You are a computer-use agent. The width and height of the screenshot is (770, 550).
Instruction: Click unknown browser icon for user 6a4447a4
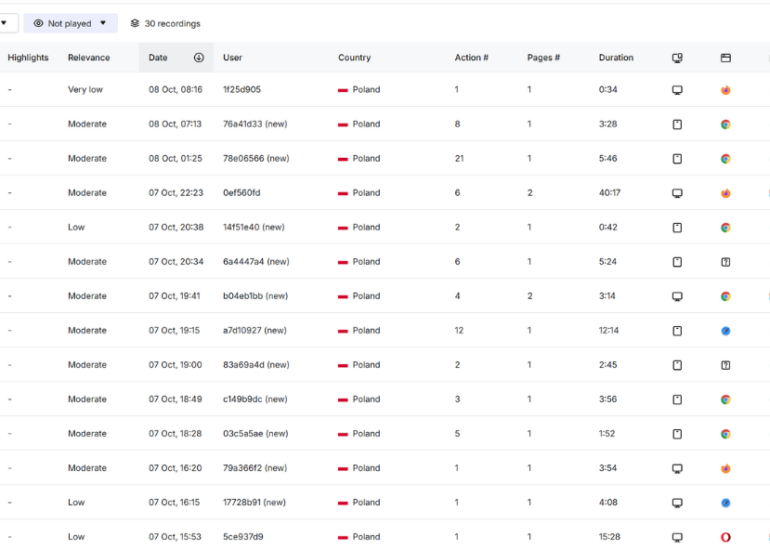coord(725,262)
